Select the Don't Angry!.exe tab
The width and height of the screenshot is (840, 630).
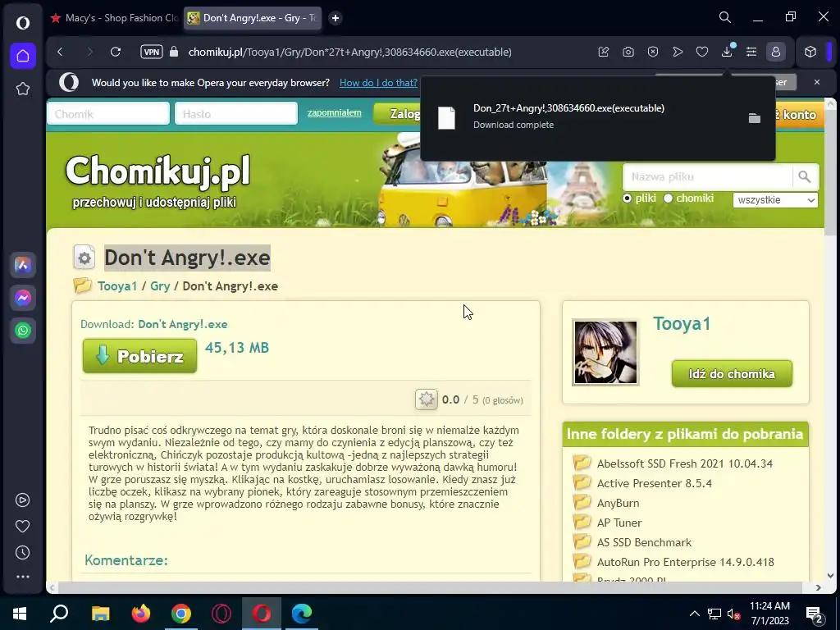pos(253,18)
